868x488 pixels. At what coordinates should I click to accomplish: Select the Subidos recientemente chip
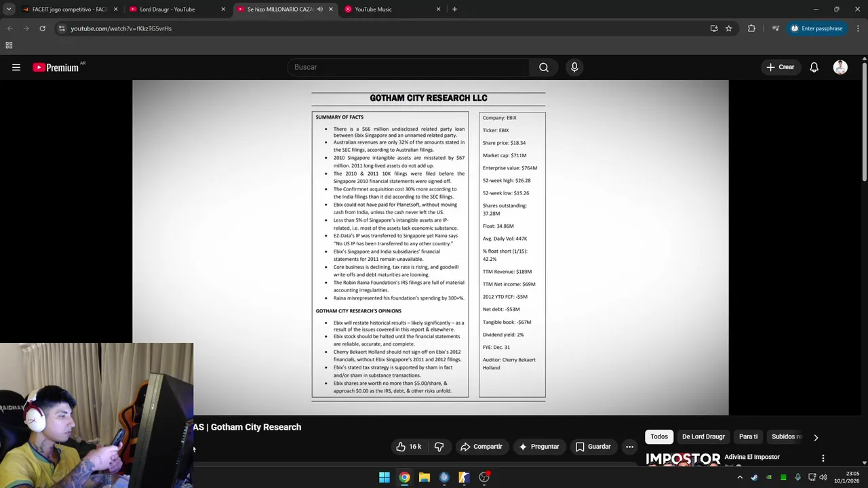[787, 436]
